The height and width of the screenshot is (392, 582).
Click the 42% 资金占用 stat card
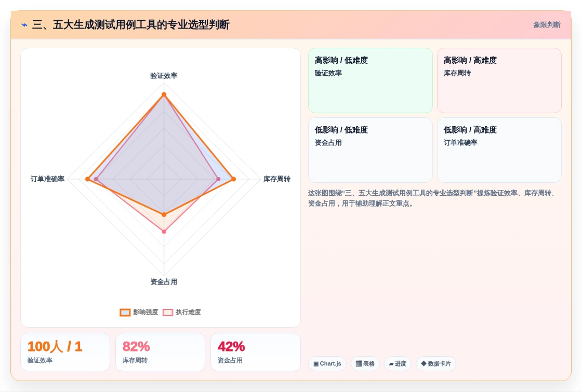[x=256, y=352]
